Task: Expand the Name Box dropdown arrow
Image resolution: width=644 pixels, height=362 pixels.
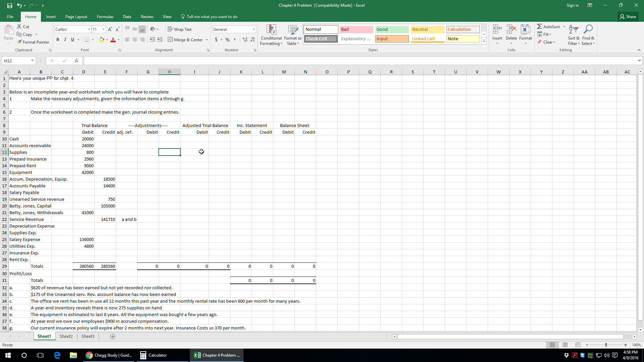Action: (32, 61)
